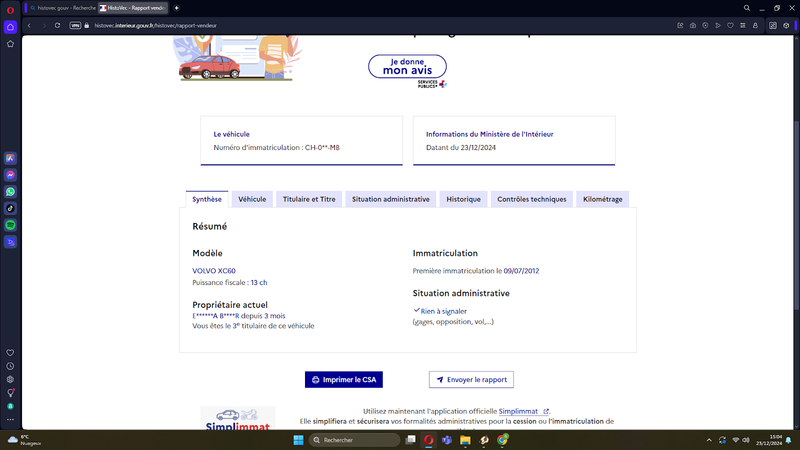This screenshot has height=450, width=800.
Task: Go back to the previous page
Action: (29, 26)
